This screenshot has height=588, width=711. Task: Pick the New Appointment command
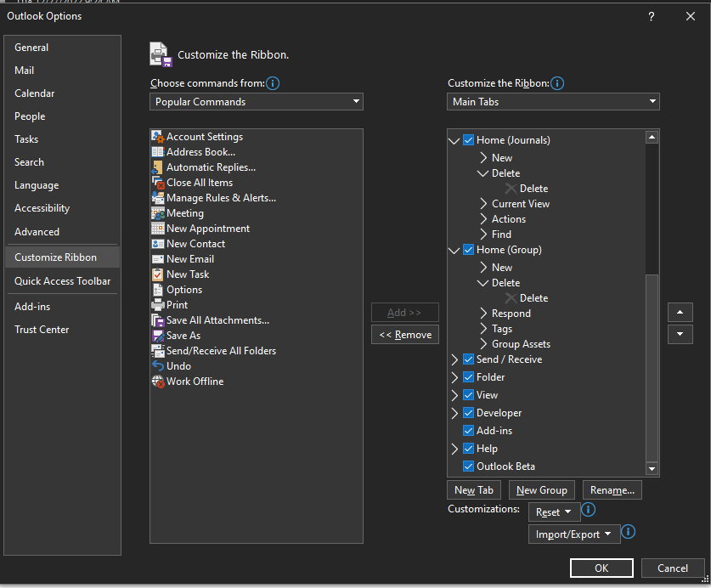208,228
